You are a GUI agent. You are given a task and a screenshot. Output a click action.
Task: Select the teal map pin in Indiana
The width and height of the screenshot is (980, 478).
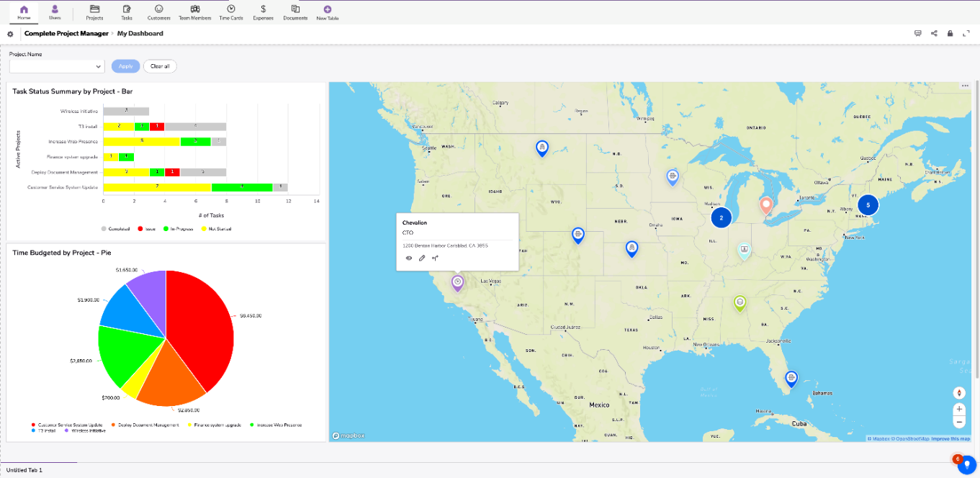point(744,251)
